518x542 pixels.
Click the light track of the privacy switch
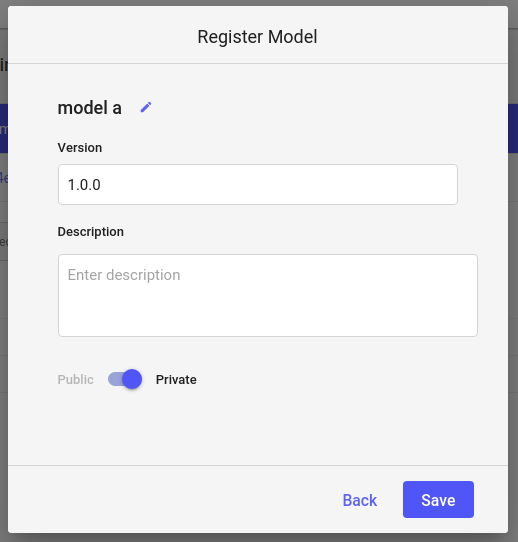[115, 379]
